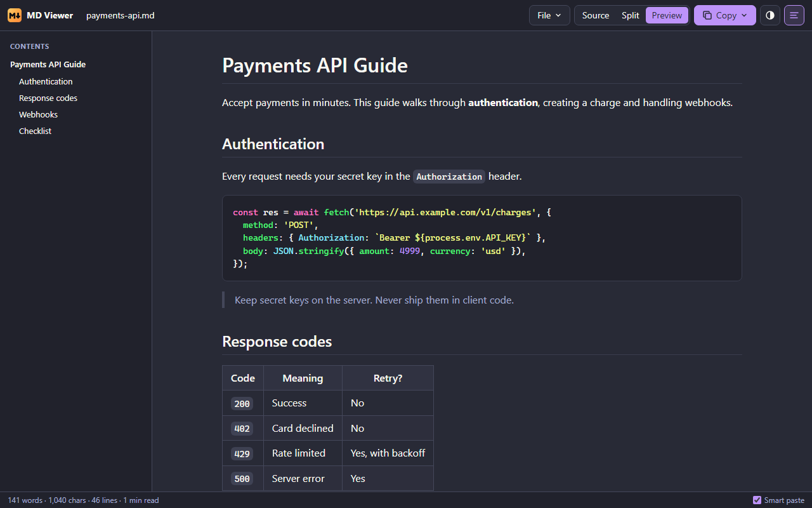Toggle the dark/light theme icon
Image resolution: width=812 pixels, height=508 pixels.
[x=770, y=15]
